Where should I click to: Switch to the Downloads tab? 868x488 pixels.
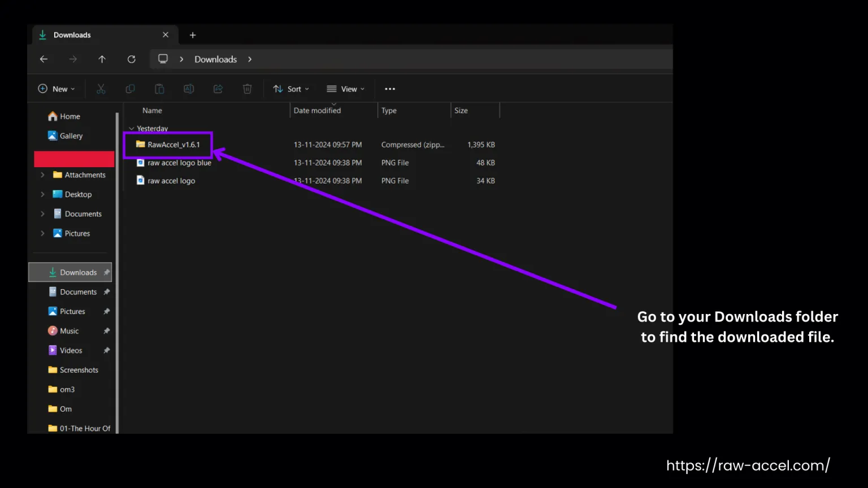[72, 34]
